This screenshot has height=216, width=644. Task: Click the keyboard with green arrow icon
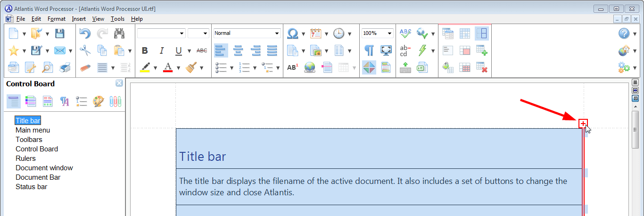(405, 67)
